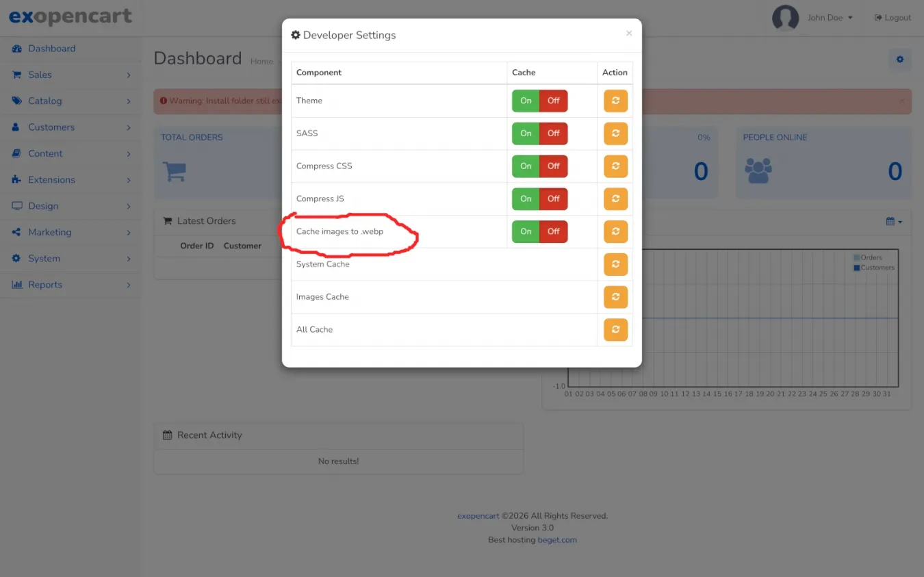Close the Developer Settings dialog
The height and width of the screenshot is (577, 924).
point(628,33)
